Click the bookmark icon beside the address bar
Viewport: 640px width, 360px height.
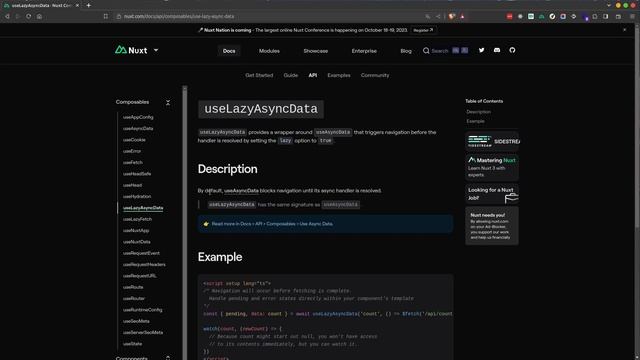[x=106, y=16]
